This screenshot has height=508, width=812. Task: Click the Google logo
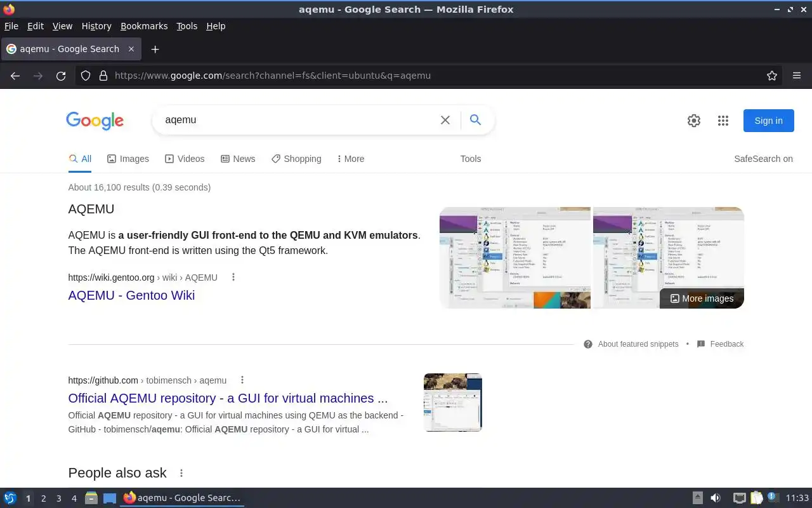click(x=95, y=121)
